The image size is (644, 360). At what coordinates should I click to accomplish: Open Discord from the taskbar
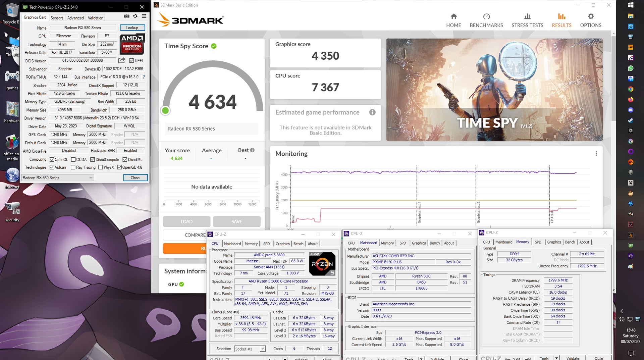click(x=631, y=110)
